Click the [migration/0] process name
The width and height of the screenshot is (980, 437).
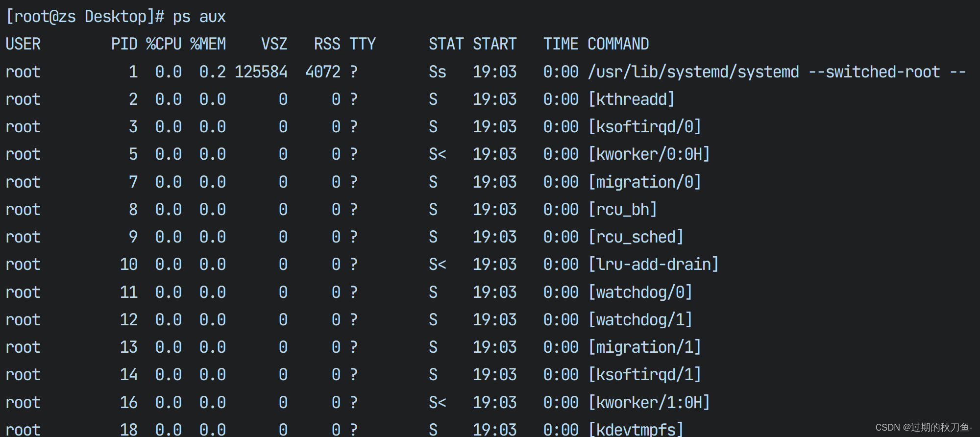click(644, 182)
